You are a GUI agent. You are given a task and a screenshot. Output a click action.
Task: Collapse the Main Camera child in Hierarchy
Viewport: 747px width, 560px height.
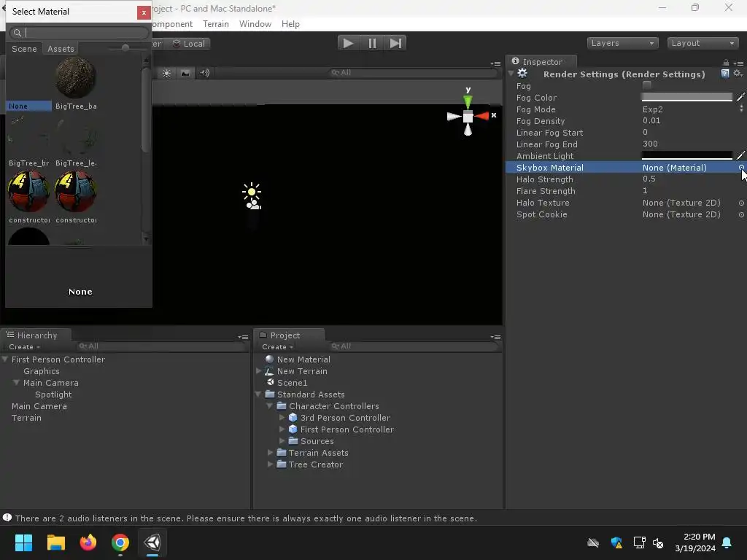coord(17,383)
